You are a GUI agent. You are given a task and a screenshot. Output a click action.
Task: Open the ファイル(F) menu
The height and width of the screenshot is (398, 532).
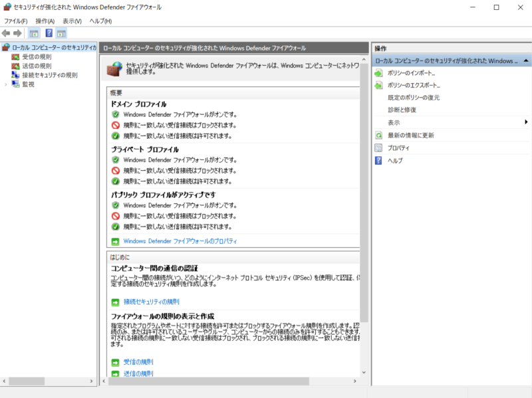click(x=15, y=21)
